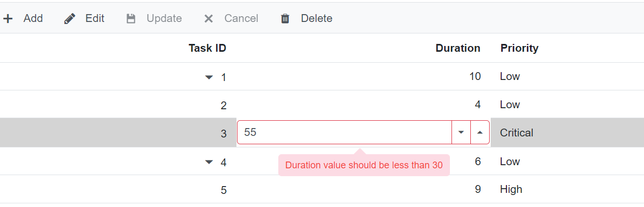Collapse Task ID 4 row
The image size is (644, 207).
point(209,162)
